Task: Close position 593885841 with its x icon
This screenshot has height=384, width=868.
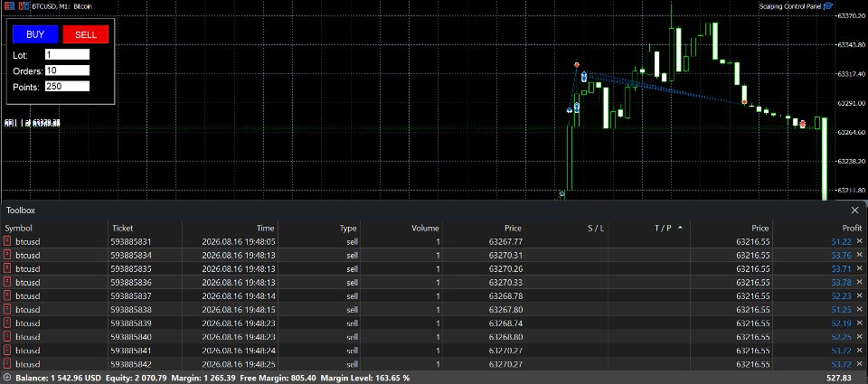Action: [x=859, y=350]
